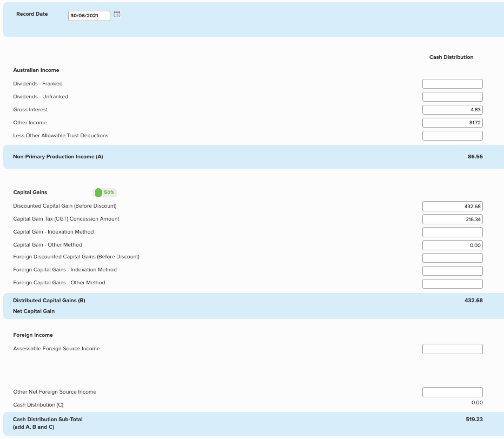Click the Non-Primary Production Income (A) label

click(x=58, y=157)
